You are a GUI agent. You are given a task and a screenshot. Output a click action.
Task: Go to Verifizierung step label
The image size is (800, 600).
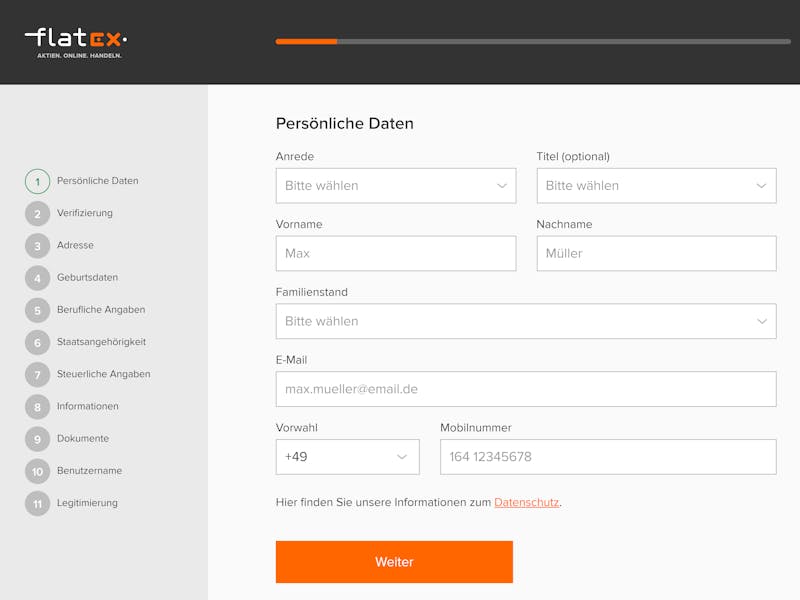click(85, 213)
